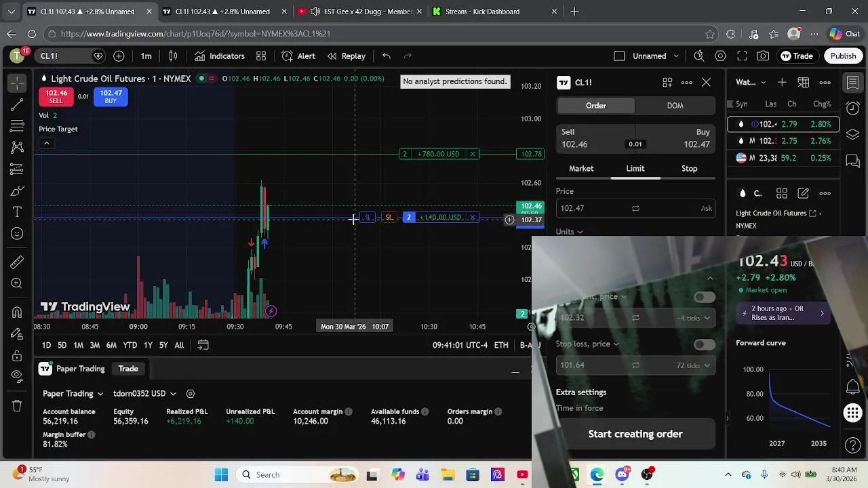The height and width of the screenshot is (488, 868).
Task: Switch order panel to DOM view
Action: 675,106
